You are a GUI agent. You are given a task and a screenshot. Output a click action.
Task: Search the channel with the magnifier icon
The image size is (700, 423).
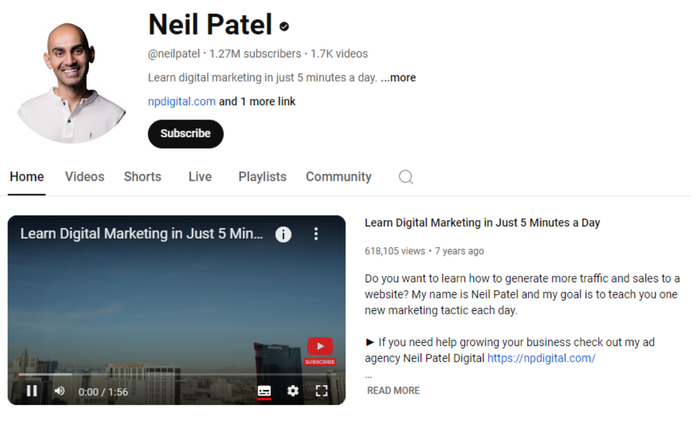point(406,177)
